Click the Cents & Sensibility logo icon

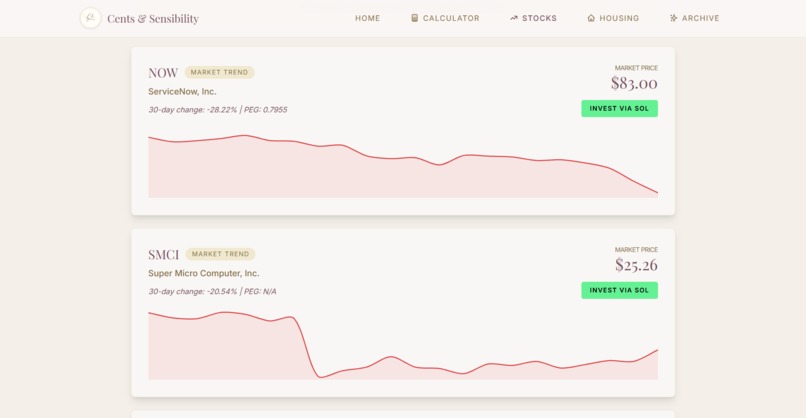tap(90, 18)
